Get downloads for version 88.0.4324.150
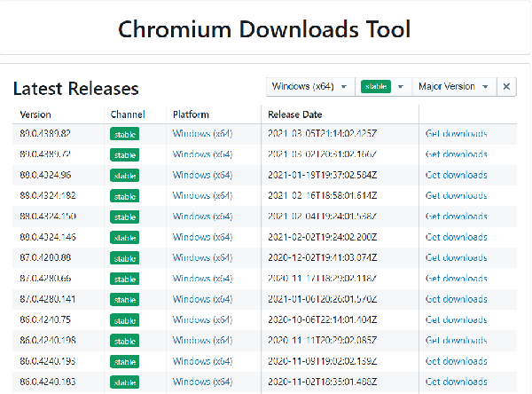The image size is (532, 394). click(456, 217)
